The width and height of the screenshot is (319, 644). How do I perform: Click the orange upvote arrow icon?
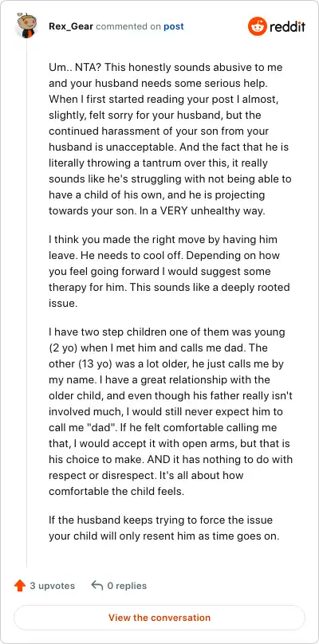tap(20, 586)
